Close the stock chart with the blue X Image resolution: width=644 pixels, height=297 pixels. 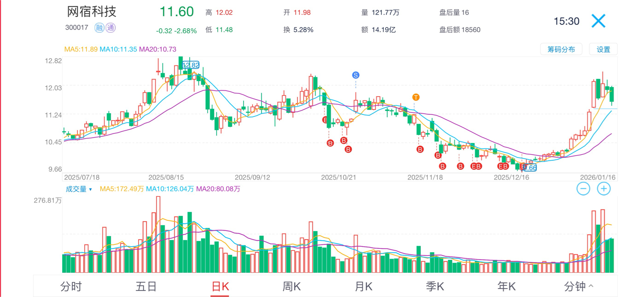[598, 21]
